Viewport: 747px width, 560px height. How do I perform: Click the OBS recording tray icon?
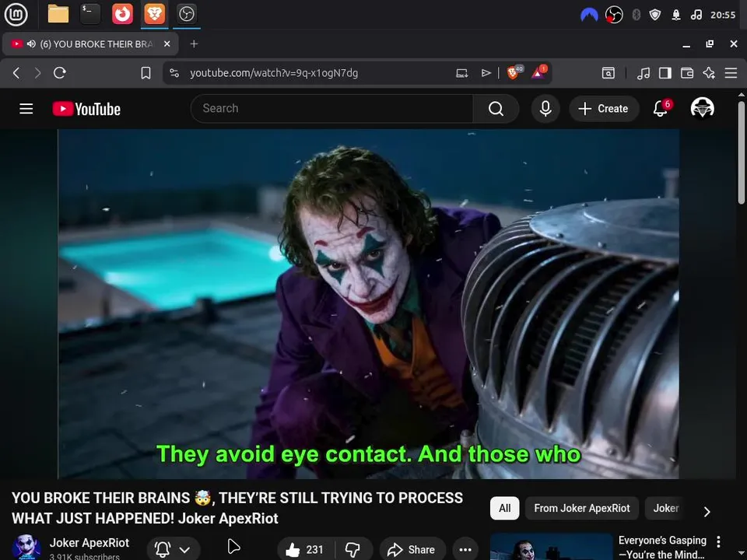click(614, 15)
